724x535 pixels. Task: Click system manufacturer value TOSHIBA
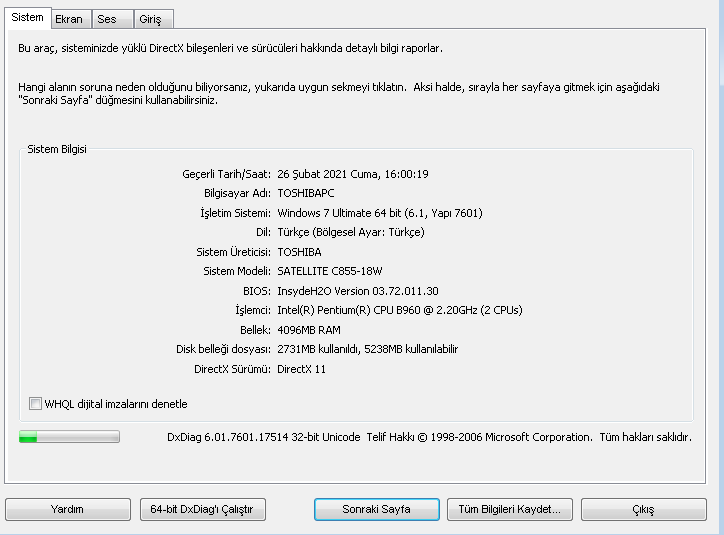click(299, 252)
